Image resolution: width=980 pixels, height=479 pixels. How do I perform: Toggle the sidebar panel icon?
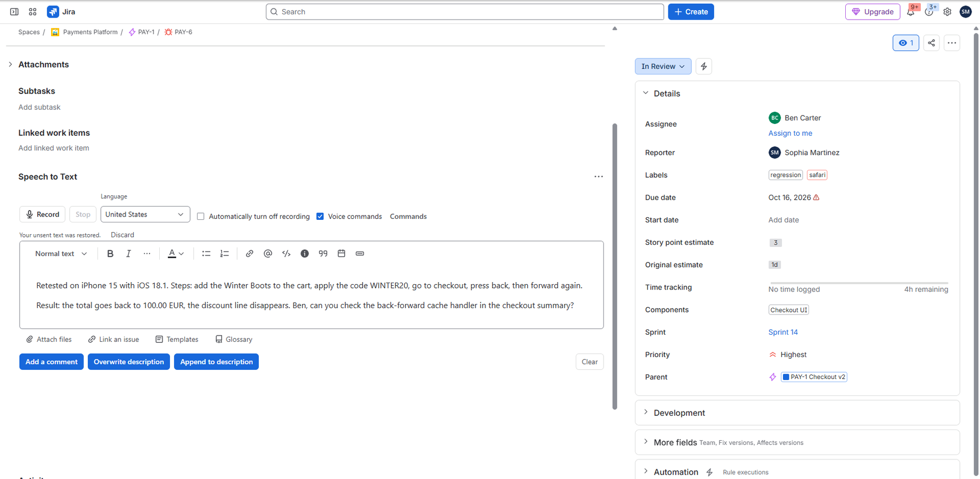click(x=14, y=12)
